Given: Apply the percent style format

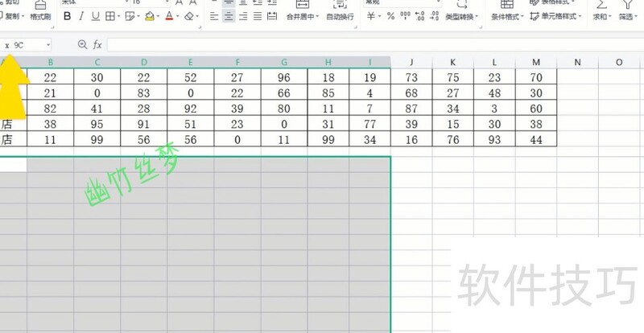Looking at the screenshot, I should [x=390, y=16].
